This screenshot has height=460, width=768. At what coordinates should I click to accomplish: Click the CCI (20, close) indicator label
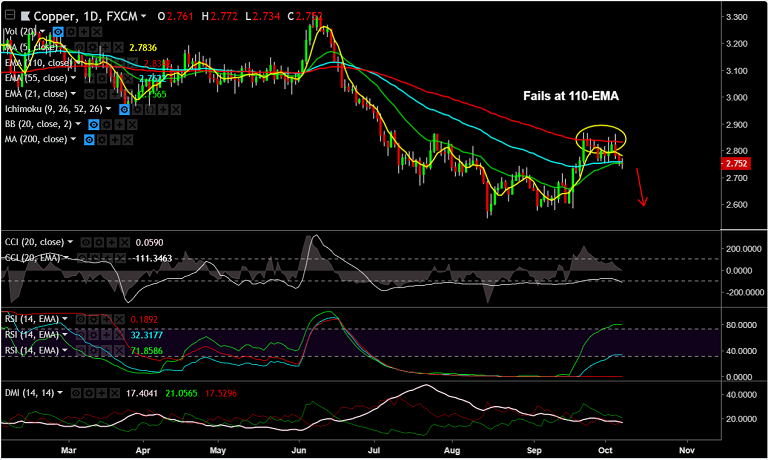coord(34,241)
